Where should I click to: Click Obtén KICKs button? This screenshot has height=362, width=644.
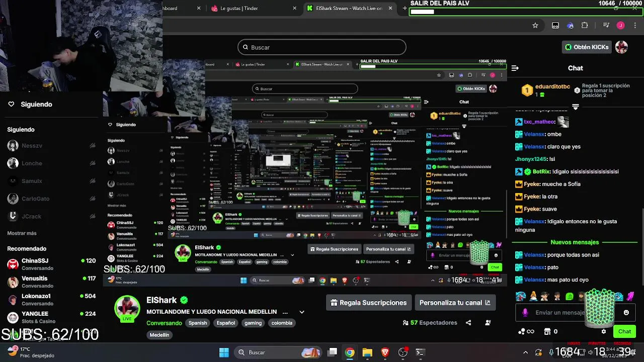586,47
